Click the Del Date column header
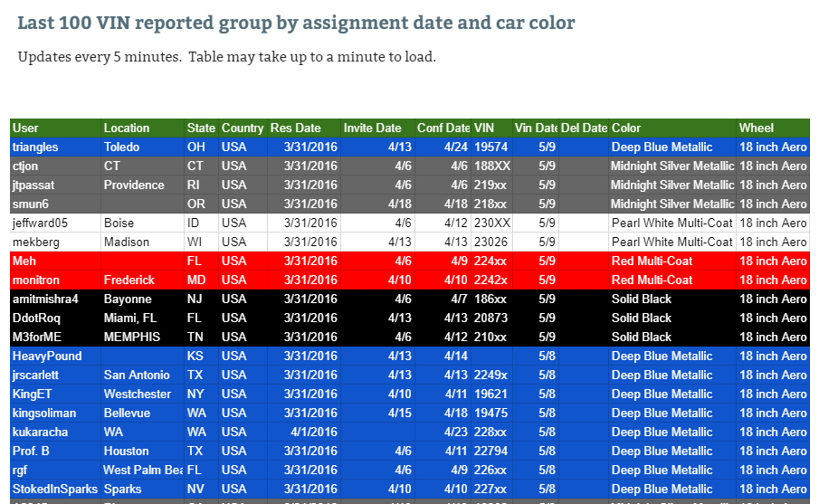Screen dimensions: 819x504 pos(584,128)
